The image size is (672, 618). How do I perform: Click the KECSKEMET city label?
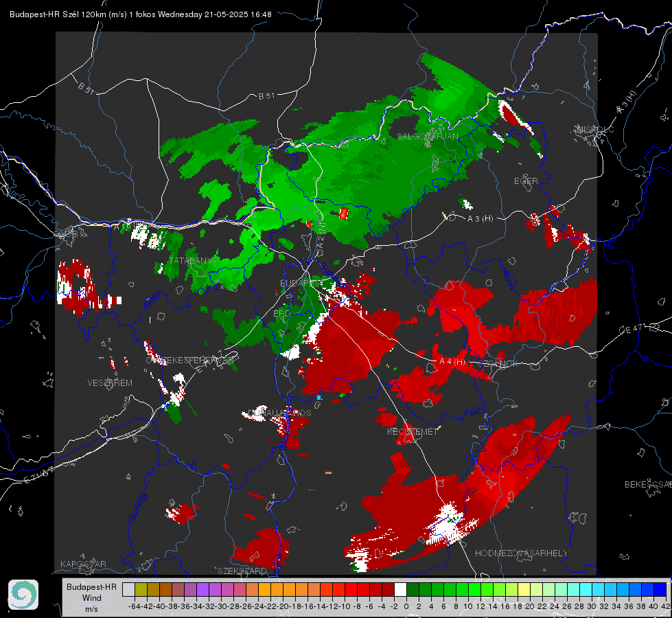[x=413, y=431]
